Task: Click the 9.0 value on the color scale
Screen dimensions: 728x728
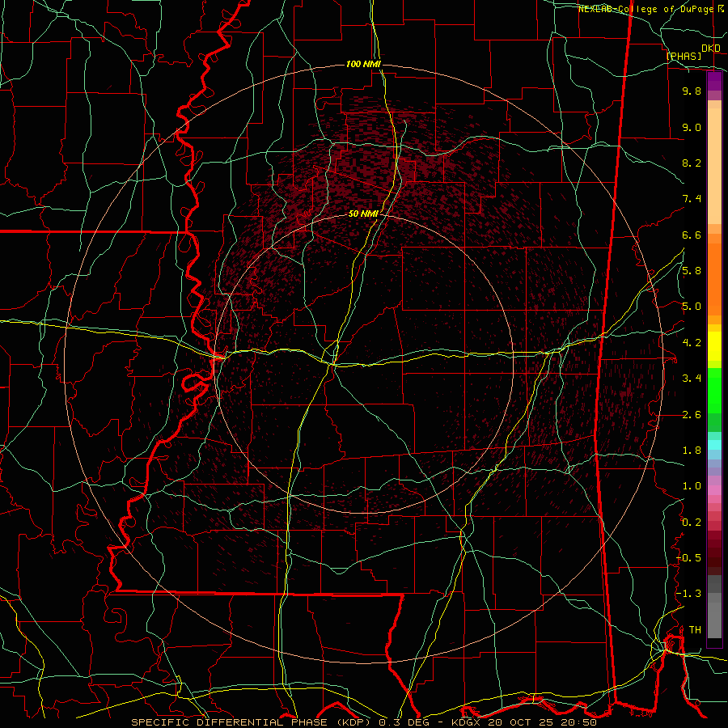Action: [692, 127]
